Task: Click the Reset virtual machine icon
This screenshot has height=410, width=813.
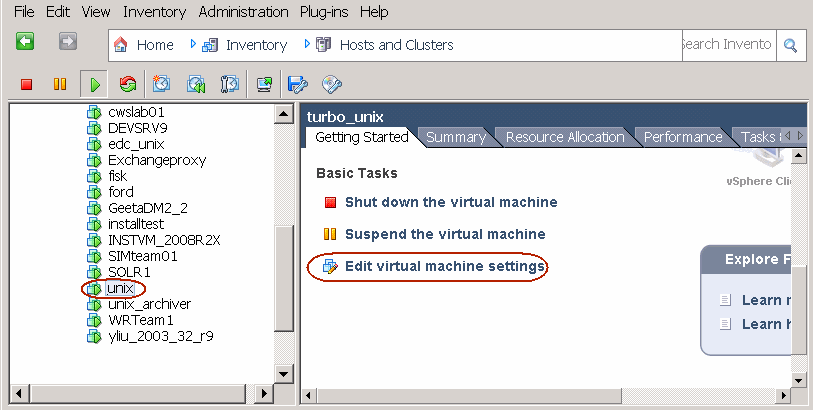Action: click(127, 85)
